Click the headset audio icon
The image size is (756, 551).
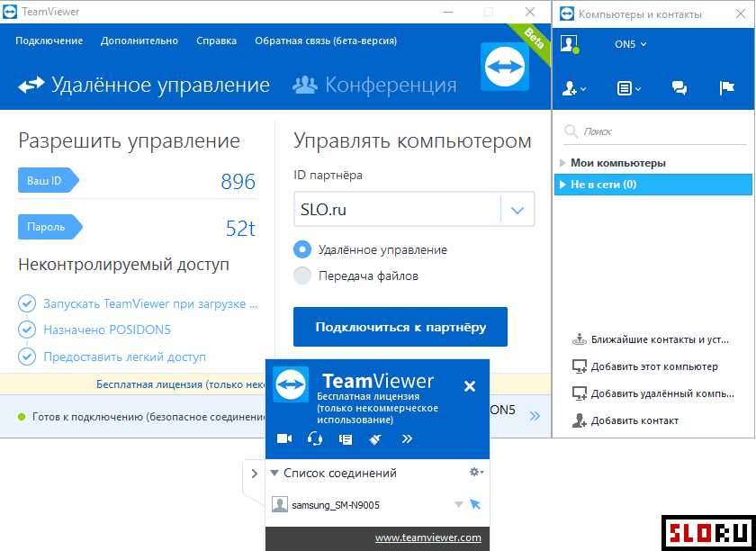click(x=315, y=438)
